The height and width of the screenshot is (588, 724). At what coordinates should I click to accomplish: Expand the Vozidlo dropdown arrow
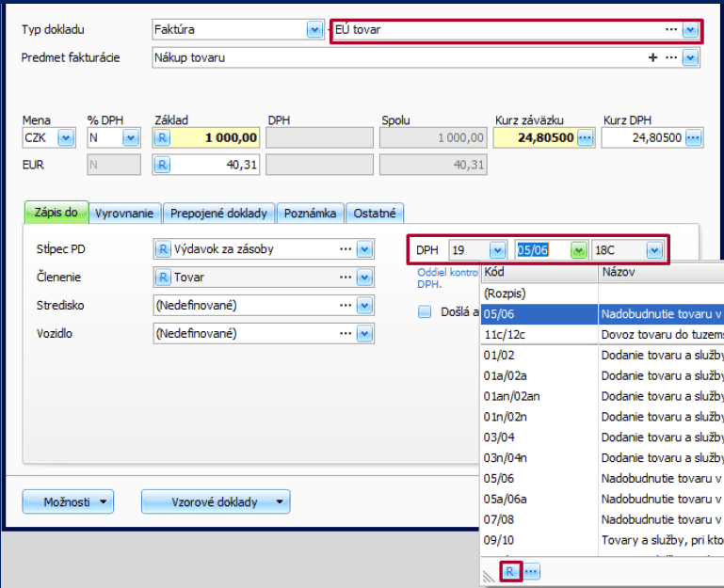point(364,334)
